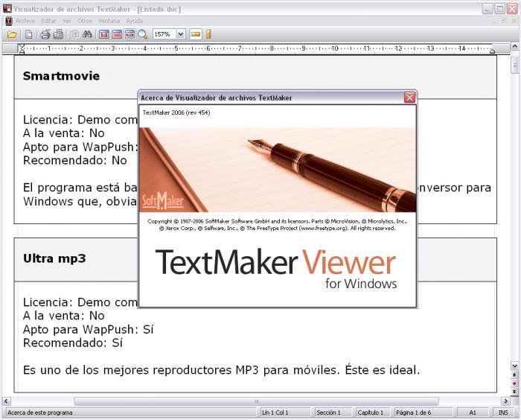Open the Ventana menu
521x420 pixels.
click(x=109, y=21)
